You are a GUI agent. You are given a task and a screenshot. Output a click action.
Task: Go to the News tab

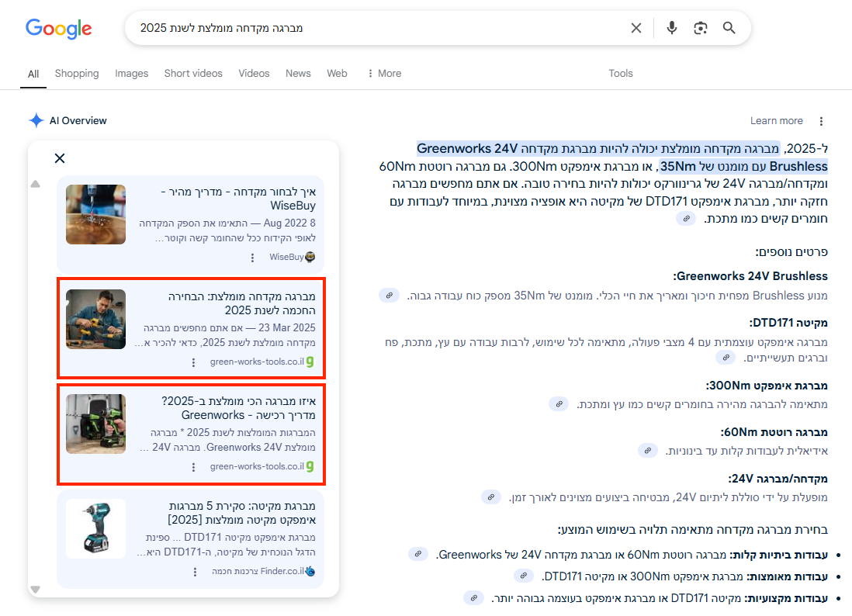(x=298, y=74)
